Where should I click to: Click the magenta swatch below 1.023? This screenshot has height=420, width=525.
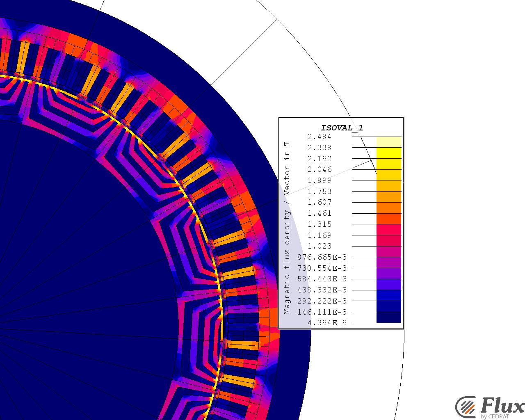tap(388, 251)
